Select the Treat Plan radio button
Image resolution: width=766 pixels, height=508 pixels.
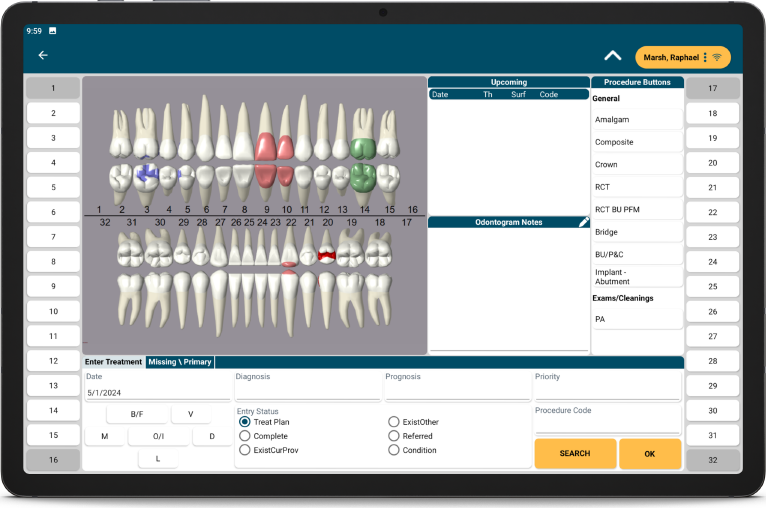[x=245, y=422]
